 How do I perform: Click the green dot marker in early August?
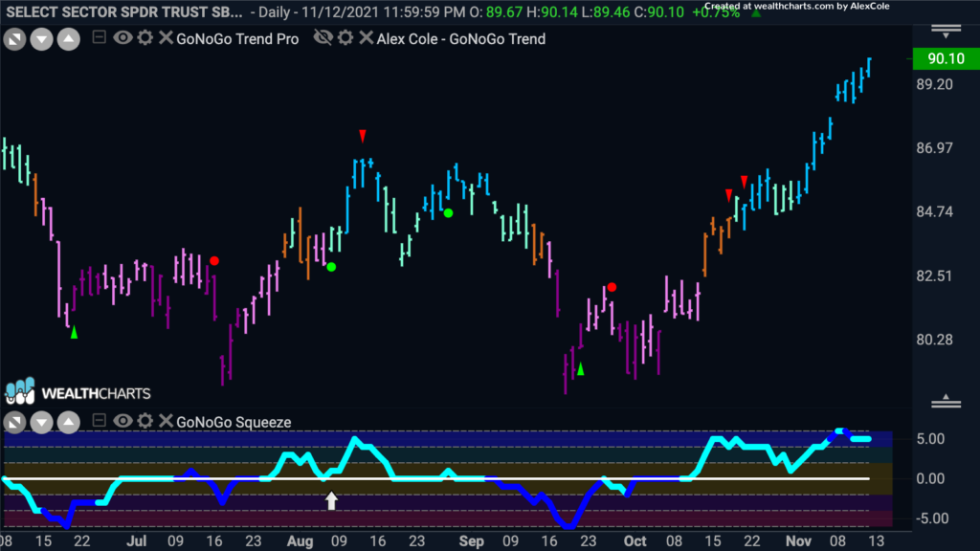331,267
